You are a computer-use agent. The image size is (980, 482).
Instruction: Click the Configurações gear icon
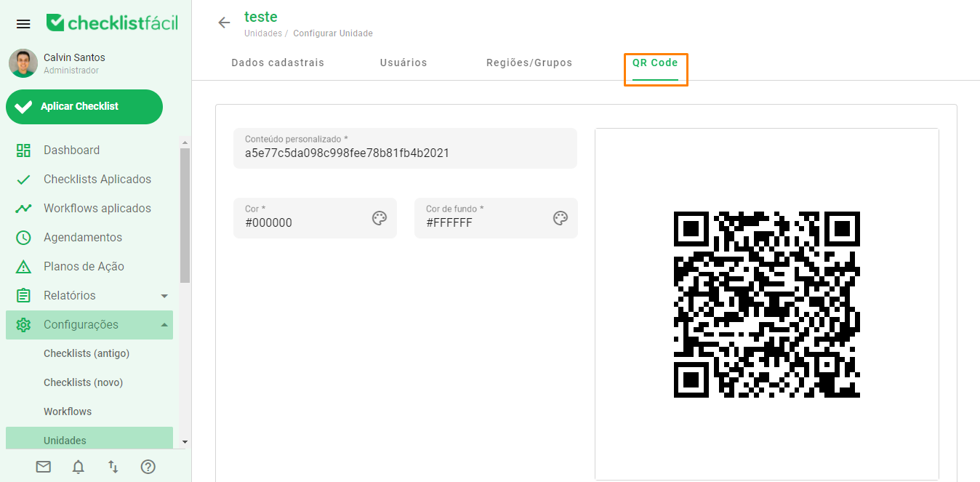pos(23,325)
